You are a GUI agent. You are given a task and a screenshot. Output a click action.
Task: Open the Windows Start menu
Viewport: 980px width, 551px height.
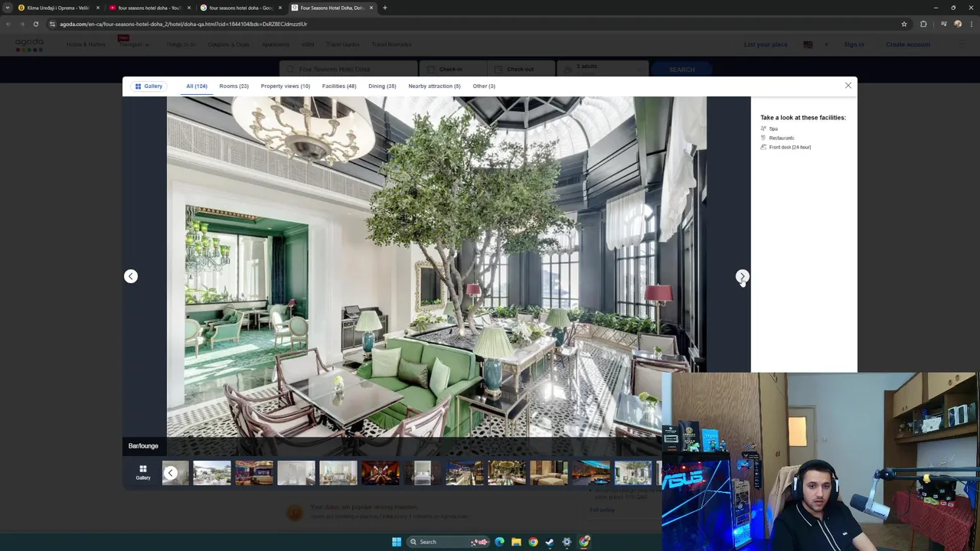tap(397, 542)
